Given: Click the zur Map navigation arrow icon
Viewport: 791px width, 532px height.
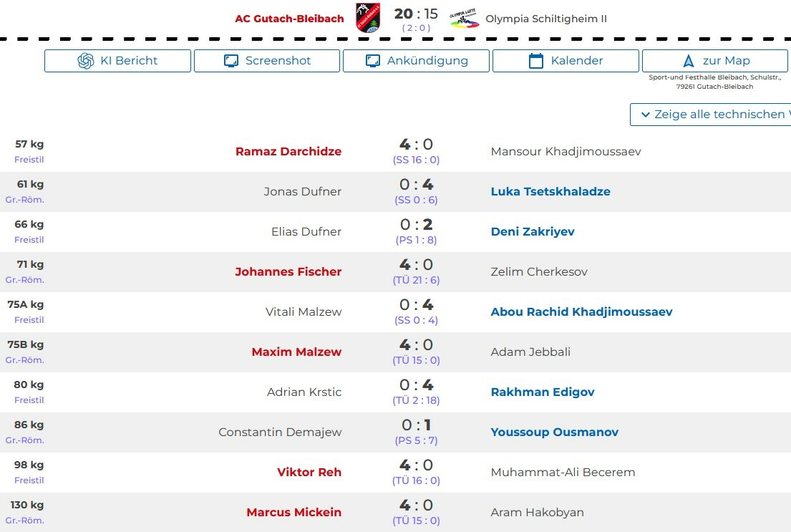Looking at the screenshot, I should point(688,61).
